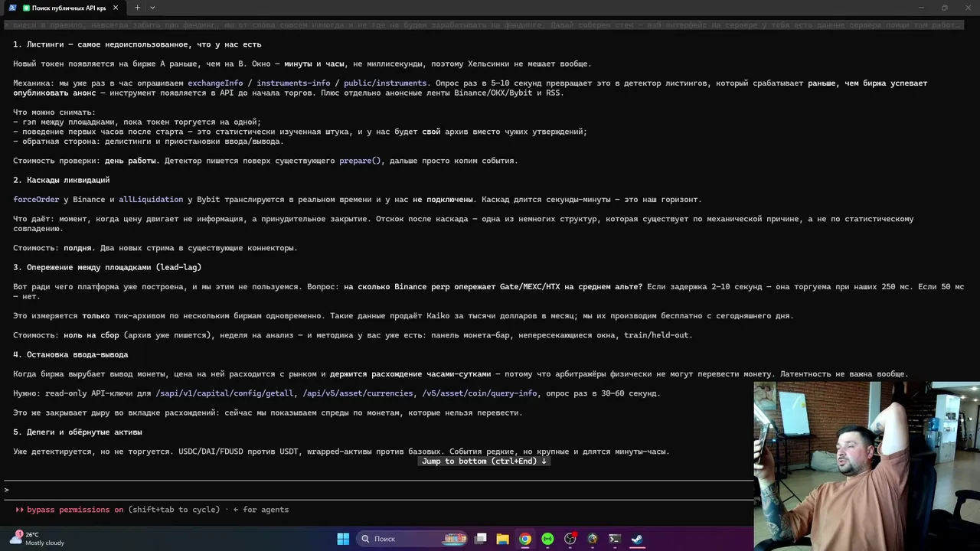Click the bold text "не подключены"
The height and width of the screenshot is (551, 980).
click(x=443, y=200)
